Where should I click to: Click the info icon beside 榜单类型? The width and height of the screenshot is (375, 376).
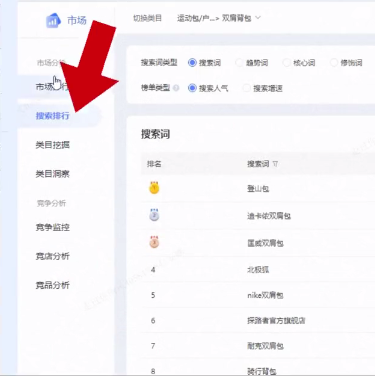pyautogui.click(x=176, y=88)
